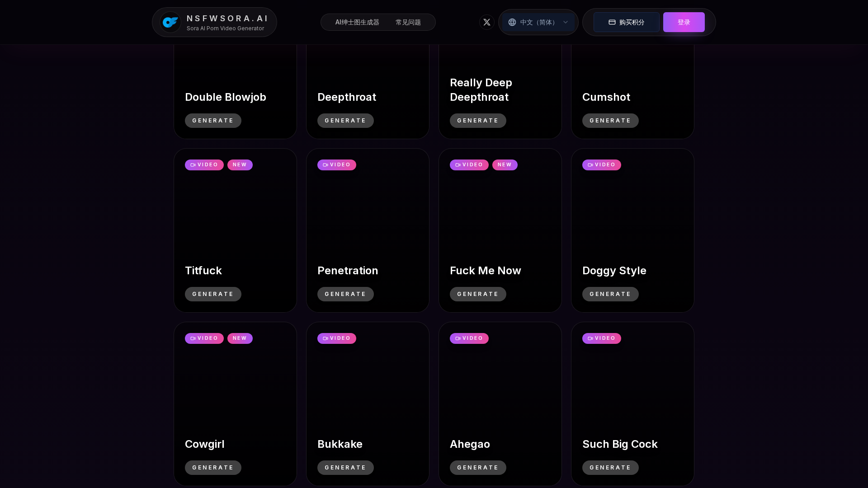
Task: Open the AI绅士图生成器 menu item
Action: [x=357, y=22]
